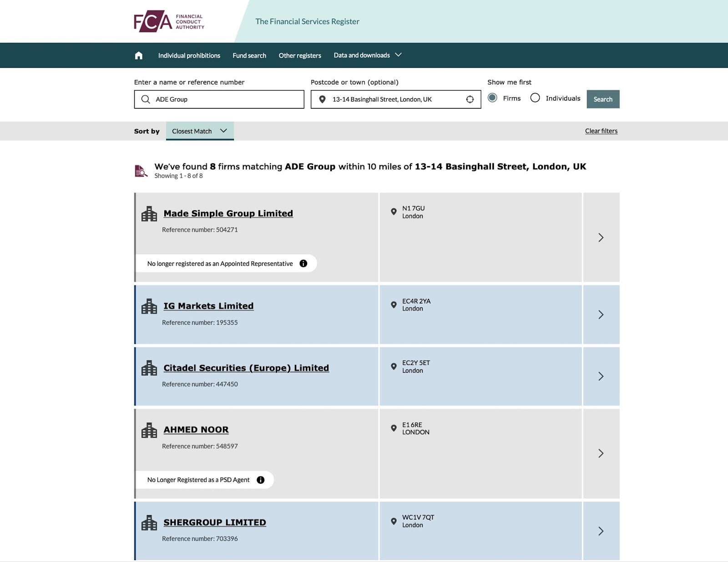Click text 'Reference number: 548597'
Image resolution: width=728 pixels, height=562 pixels.
coord(200,446)
